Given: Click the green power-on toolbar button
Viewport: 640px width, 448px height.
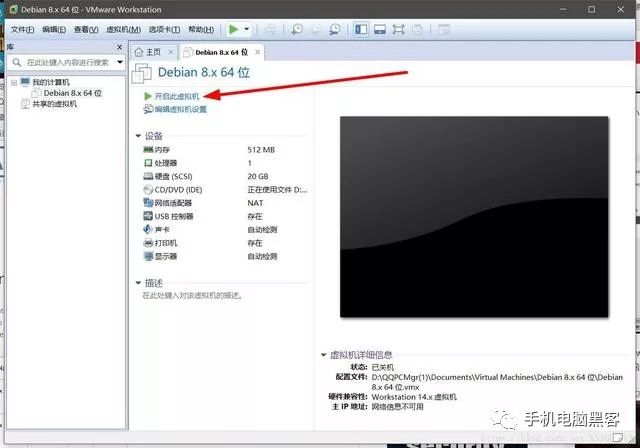Looking at the screenshot, I should 233,29.
